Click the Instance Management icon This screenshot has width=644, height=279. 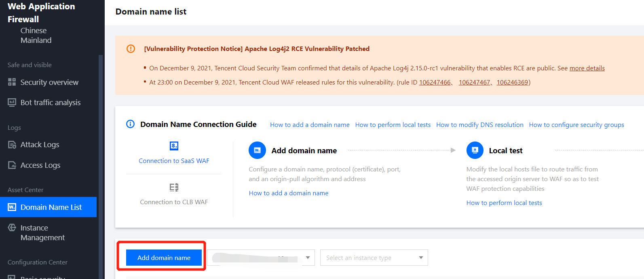coord(12,228)
